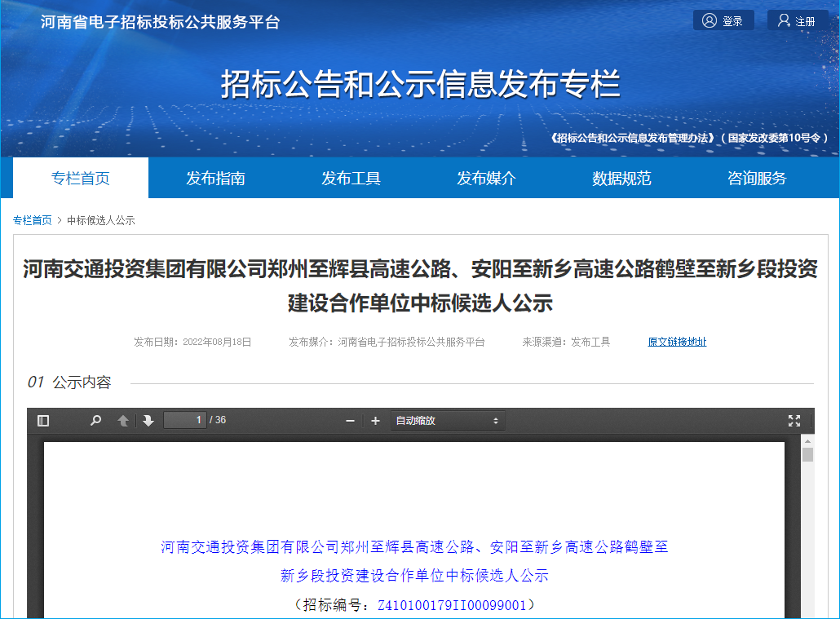The image size is (840, 619).
Task: Open the 数据规范 tab
Action: (x=621, y=179)
